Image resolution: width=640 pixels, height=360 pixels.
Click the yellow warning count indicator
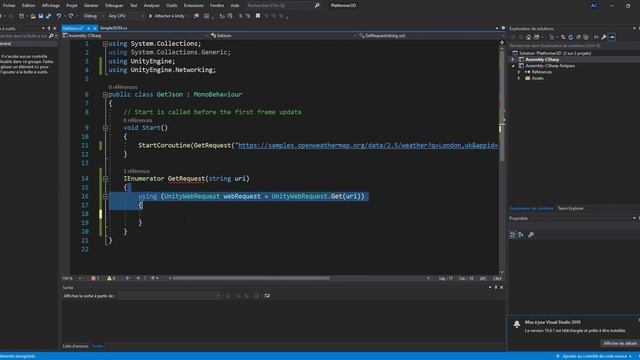pyautogui.click(x=111, y=278)
